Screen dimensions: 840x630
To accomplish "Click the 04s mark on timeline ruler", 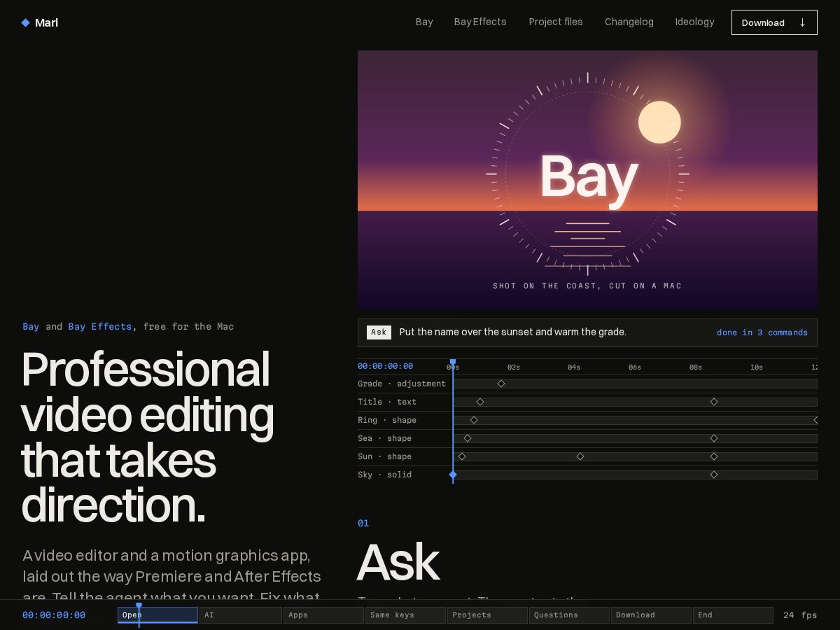I will [574, 367].
